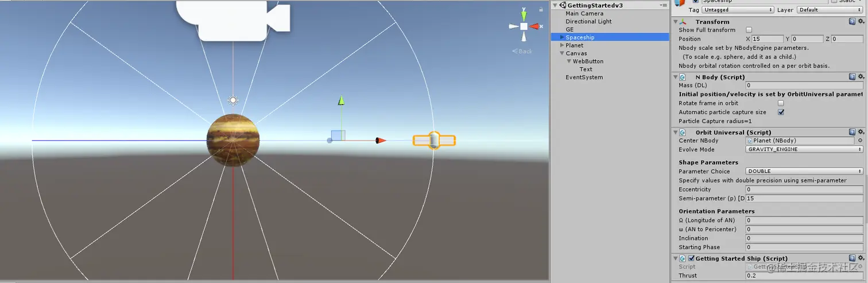Open the Orbit Universal help icon
Image resolution: width=868 pixels, height=283 pixels.
[852, 132]
